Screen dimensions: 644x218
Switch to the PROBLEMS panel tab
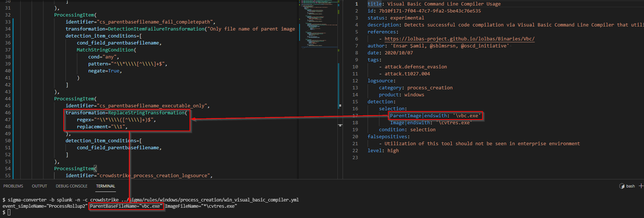14,186
